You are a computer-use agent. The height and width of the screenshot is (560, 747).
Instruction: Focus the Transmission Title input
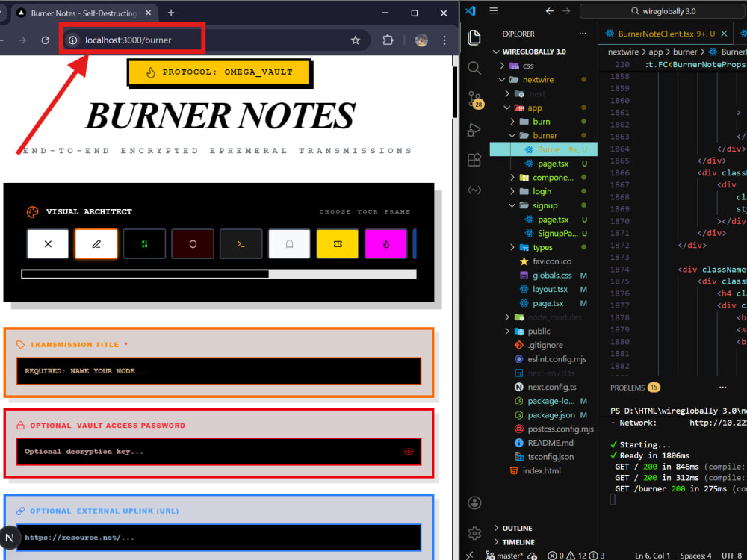(219, 371)
